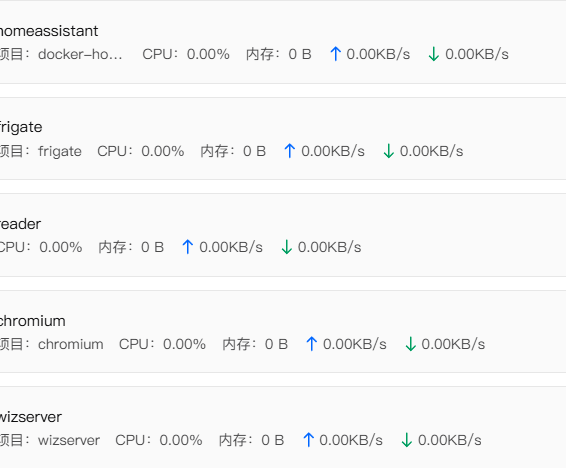Click the homeassistant download speed arrow icon
This screenshot has height=468, width=566.
pyautogui.click(x=434, y=54)
